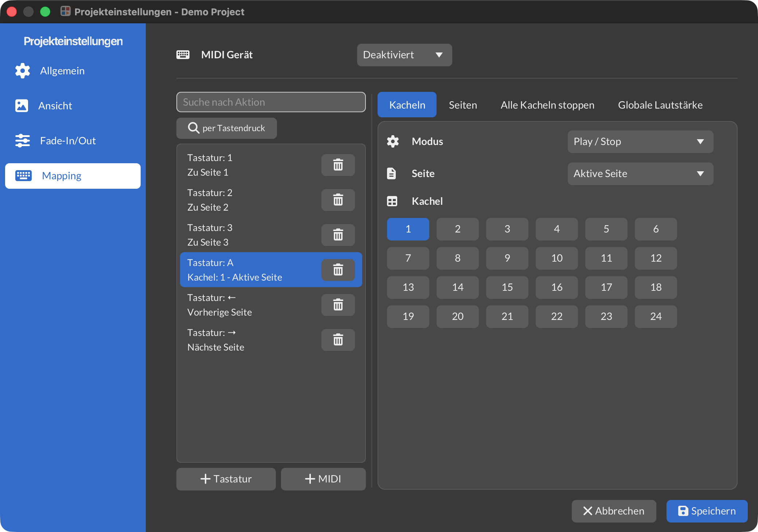Pick tile 17 in the Kachel grid

[x=606, y=287]
